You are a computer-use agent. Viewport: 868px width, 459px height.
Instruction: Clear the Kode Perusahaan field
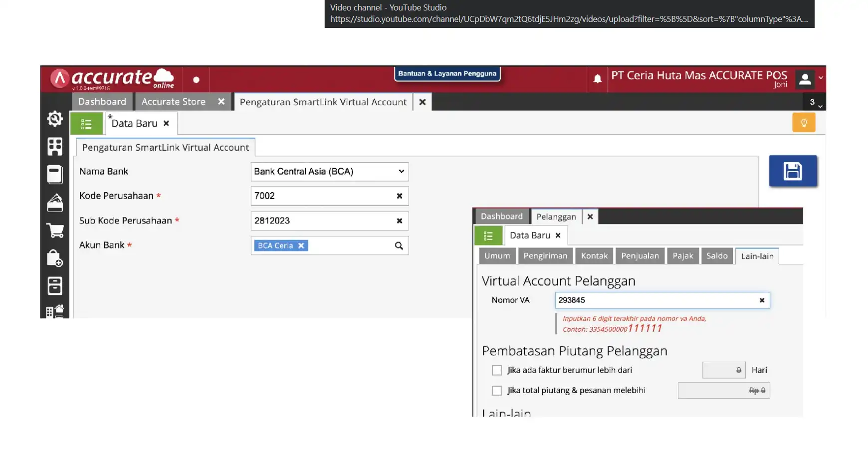(x=399, y=196)
